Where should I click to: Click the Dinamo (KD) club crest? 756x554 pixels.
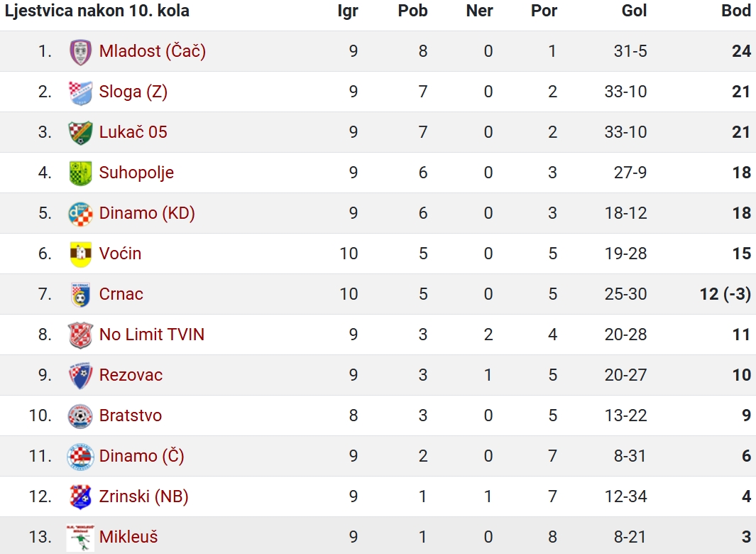coord(80,214)
